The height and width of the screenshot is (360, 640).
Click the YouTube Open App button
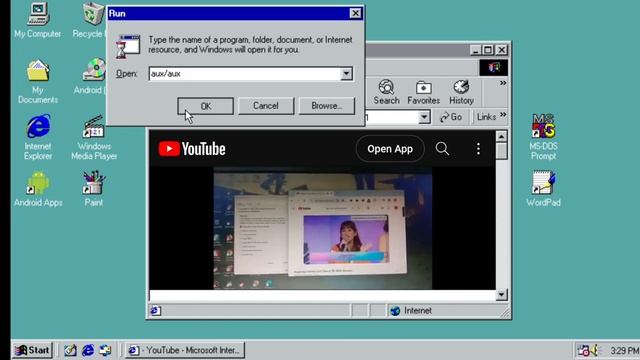click(390, 149)
